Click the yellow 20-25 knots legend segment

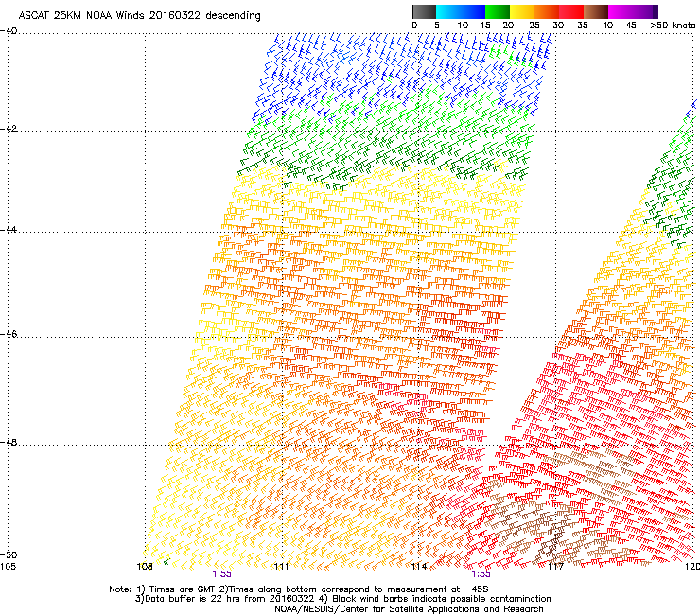522,11
